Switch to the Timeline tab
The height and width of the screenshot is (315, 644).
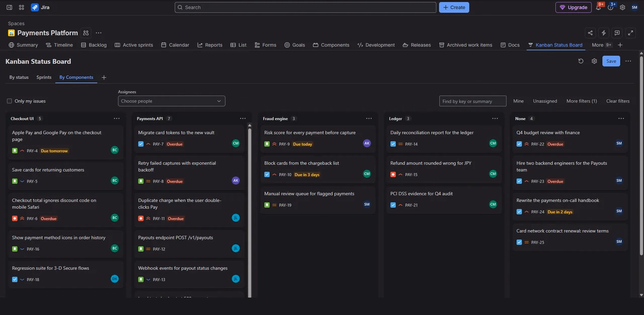pos(59,45)
